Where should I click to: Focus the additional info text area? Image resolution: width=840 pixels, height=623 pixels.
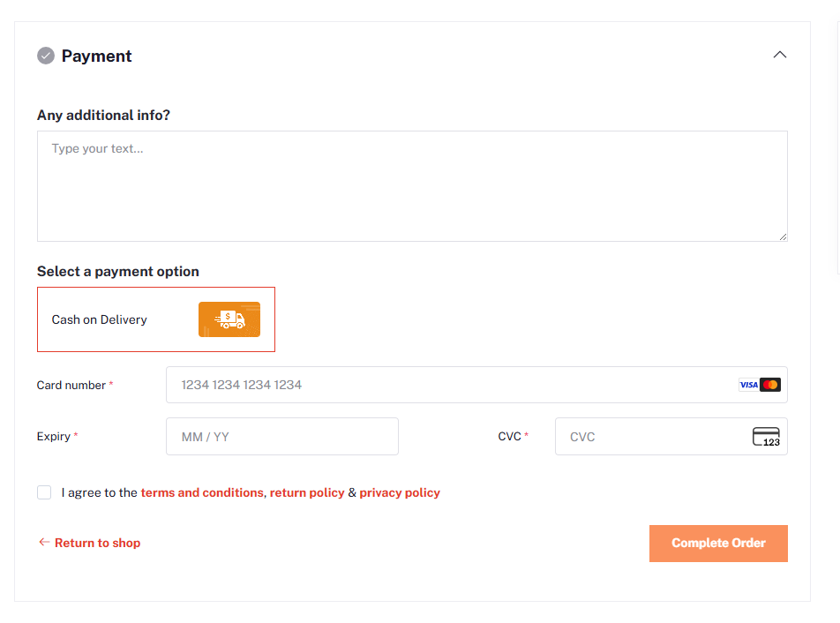[411, 186]
